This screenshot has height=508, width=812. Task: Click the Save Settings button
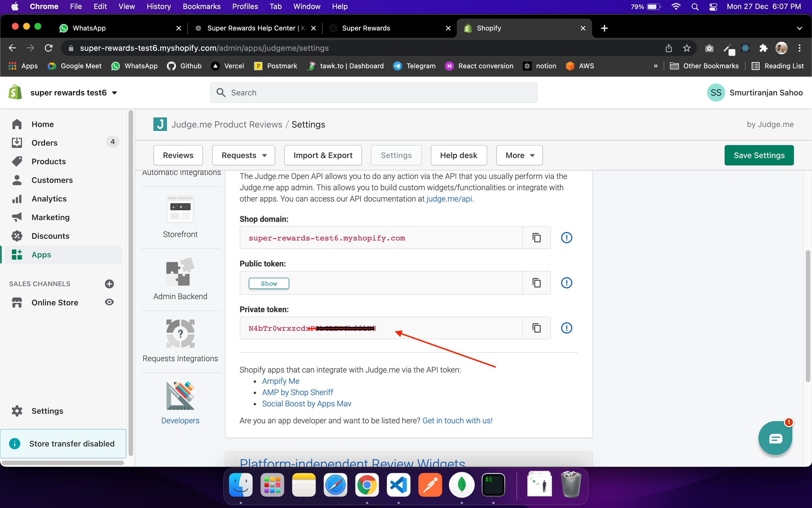coord(759,155)
